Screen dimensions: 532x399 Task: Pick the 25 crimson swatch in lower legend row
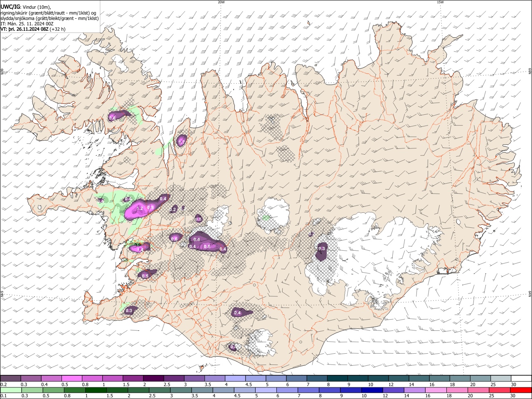pyautogui.click(x=500, y=390)
